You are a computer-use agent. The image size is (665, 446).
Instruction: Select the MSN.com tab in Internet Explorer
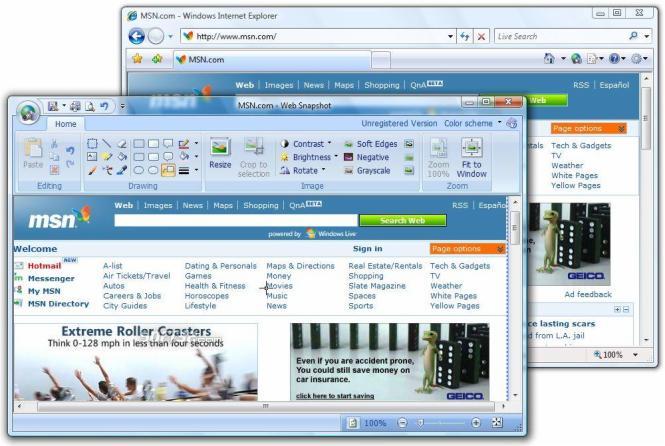[272, 59]
